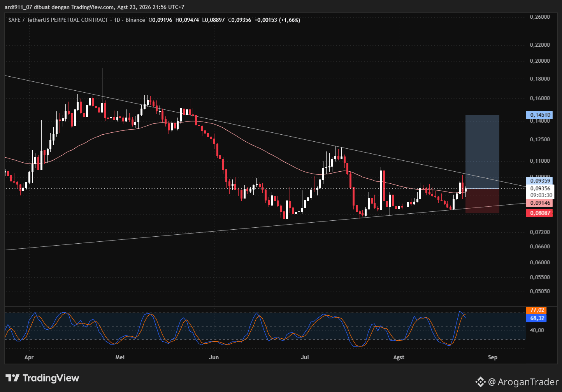Click the 0,26000 price scale label
Viewport: 562px width, 392px height.
pos(540,17)
